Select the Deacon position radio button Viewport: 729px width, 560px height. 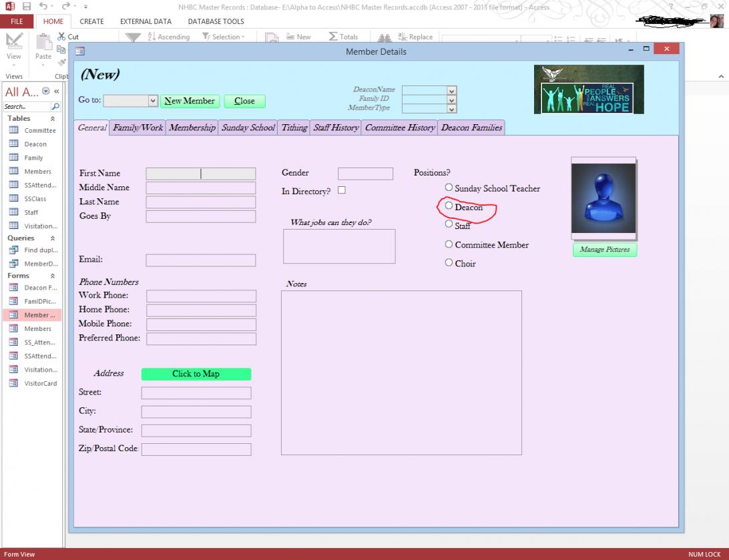[x=449, y=206]
